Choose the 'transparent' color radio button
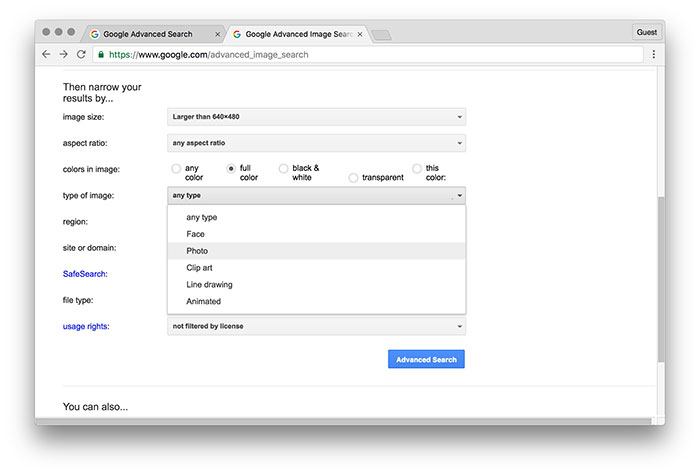 [x=354, y=177]
